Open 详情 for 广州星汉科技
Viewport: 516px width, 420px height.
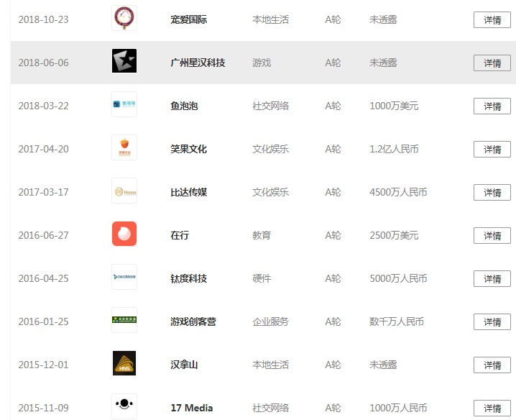pos(492,63)
